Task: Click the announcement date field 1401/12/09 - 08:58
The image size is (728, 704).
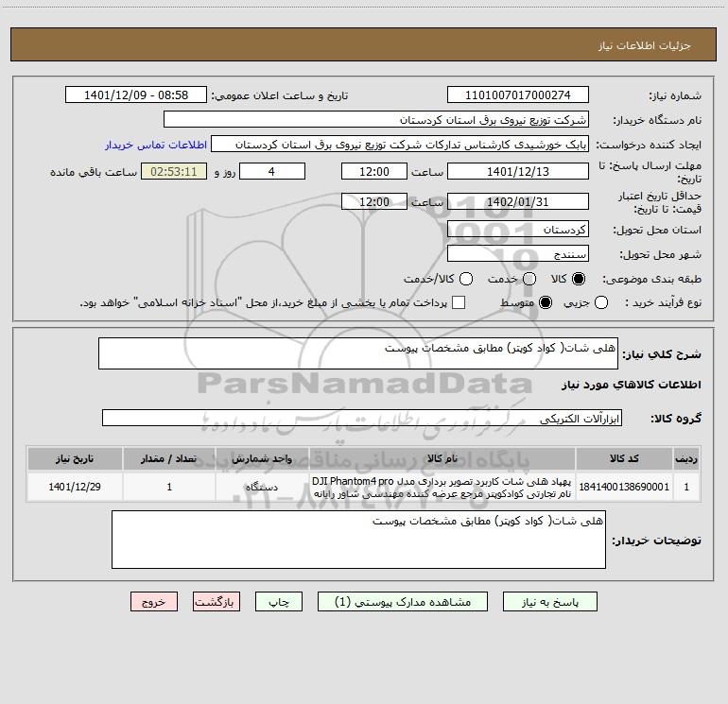Action: pos(136,95)
